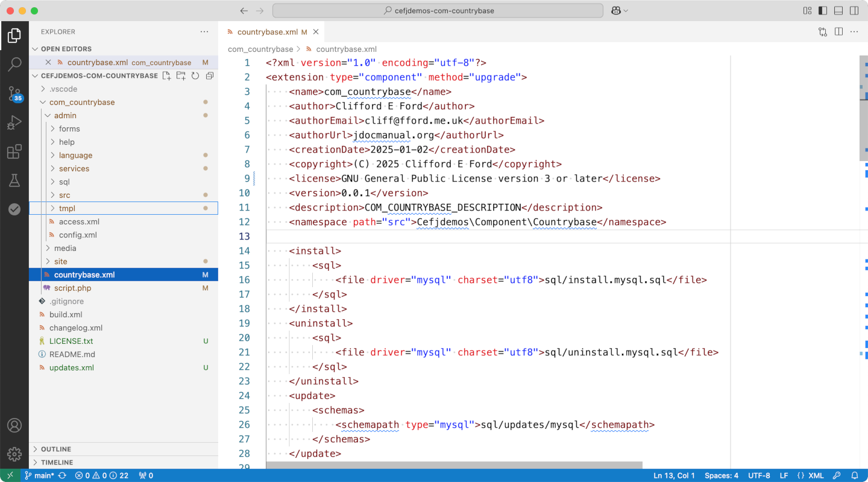Viewport: 868px width, 482px height.
Task: Open the checkmark view in activity bar
Action: (14, 209)
